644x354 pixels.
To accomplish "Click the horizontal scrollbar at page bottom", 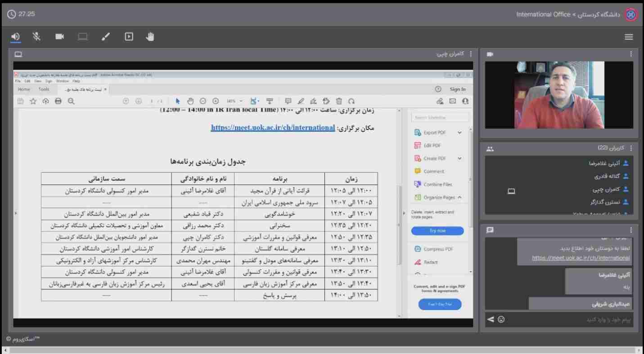I will pyautogui.click(x=322, y=350).
